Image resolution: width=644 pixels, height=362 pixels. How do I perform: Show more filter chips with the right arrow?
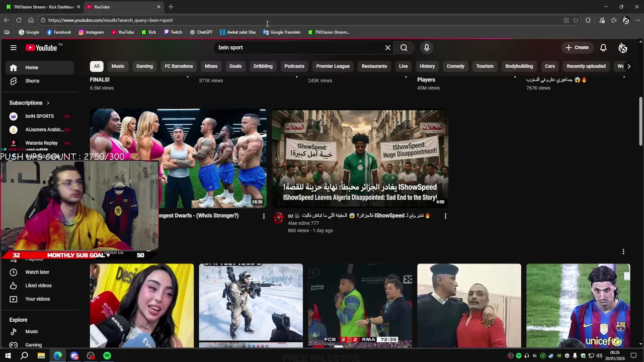click(x=628, y=66)
